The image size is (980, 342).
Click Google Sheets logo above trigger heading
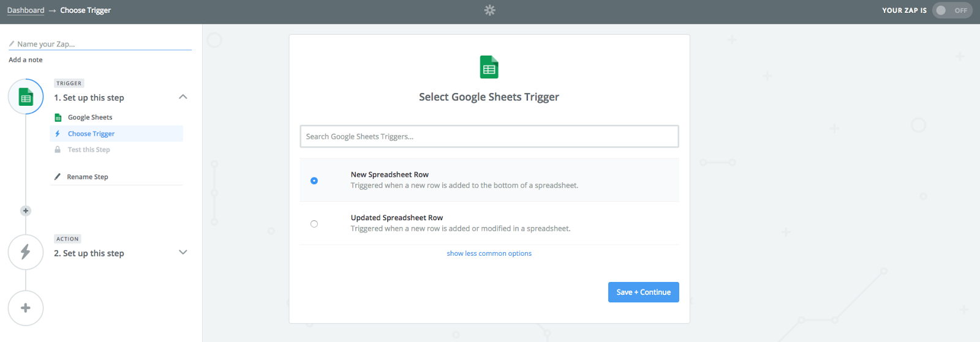(489, 67)
